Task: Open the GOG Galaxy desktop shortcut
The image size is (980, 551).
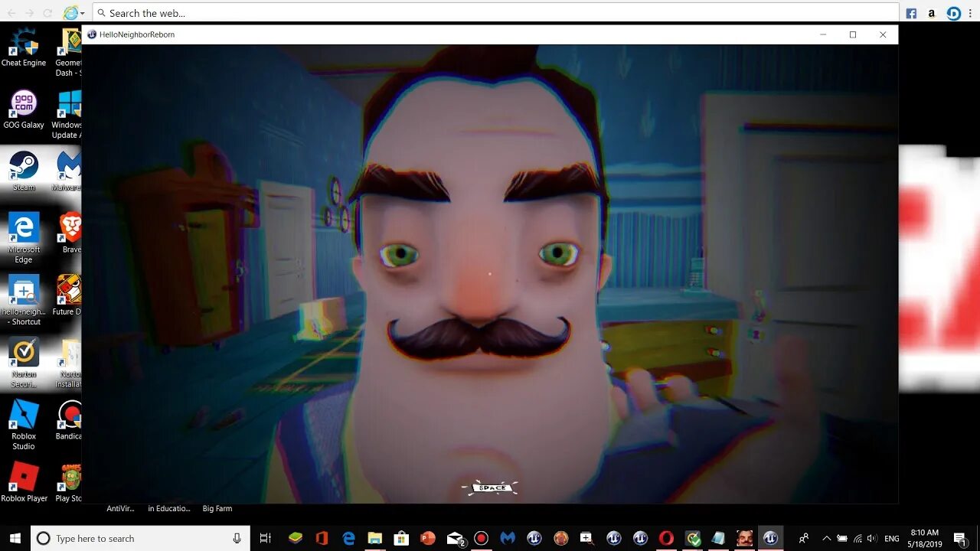Action: point(24,108)
